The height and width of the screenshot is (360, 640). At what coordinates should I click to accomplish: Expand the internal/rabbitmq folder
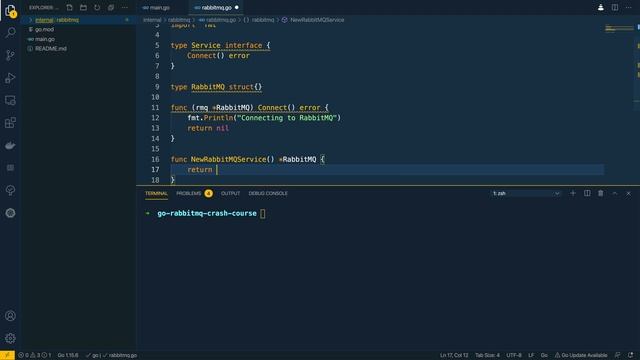point(78,20)
